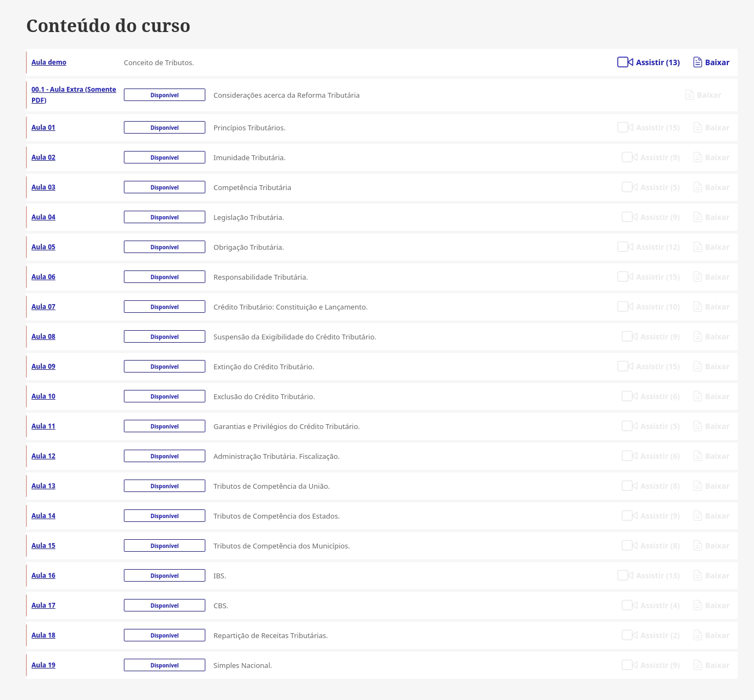
Task: Click Disponível badge for Exclusão do Crédito Tributário
Action: click(165, 396)
